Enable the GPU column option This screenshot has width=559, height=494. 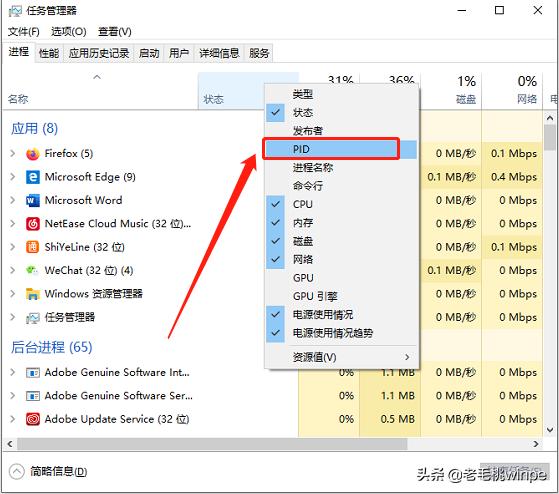341,278
